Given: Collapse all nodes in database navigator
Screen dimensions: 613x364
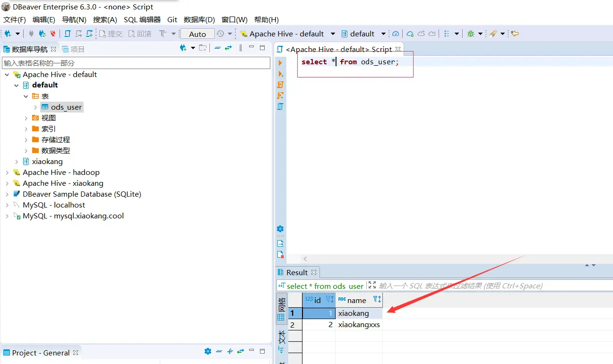Looking at the screenshot, I should point(217,48).
